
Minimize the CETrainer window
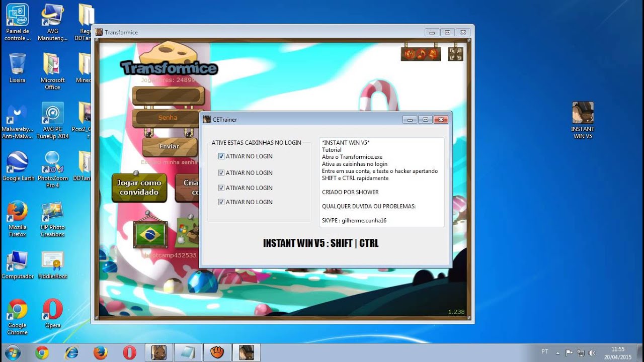point(410,120)
